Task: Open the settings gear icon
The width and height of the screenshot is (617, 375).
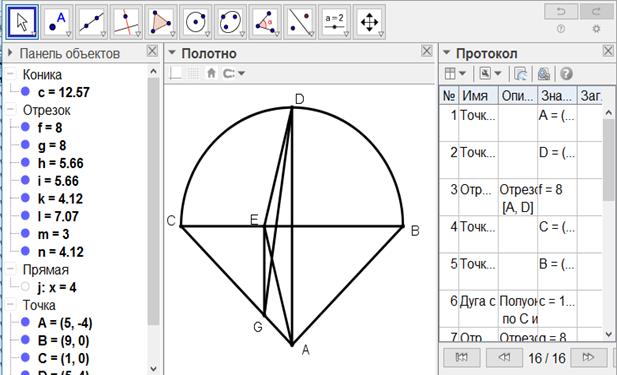Action: click(596, 29)
